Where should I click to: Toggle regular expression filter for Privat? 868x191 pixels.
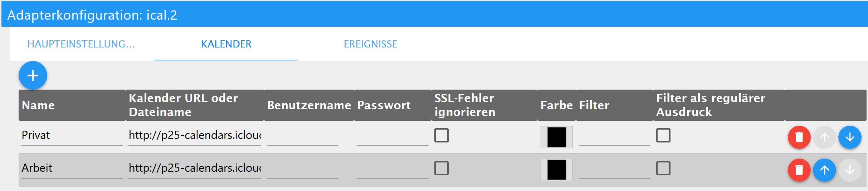[x=663, y=136]
